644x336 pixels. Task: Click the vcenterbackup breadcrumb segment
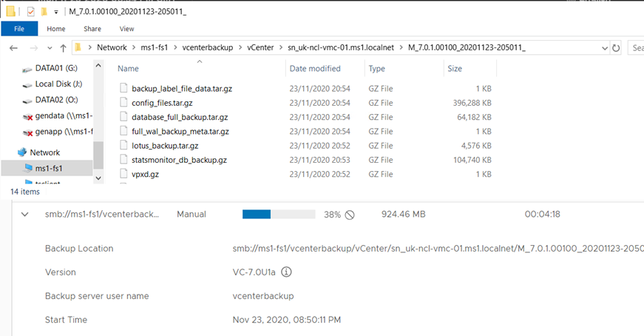tap(208, 47)
